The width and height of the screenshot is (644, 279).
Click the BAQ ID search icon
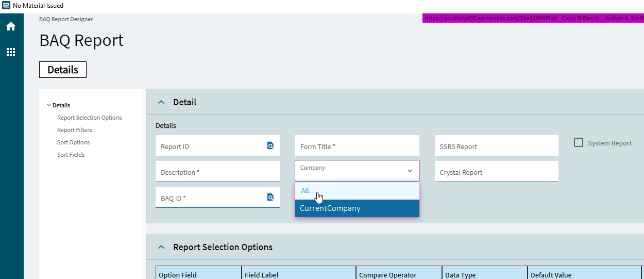(270, 198)
